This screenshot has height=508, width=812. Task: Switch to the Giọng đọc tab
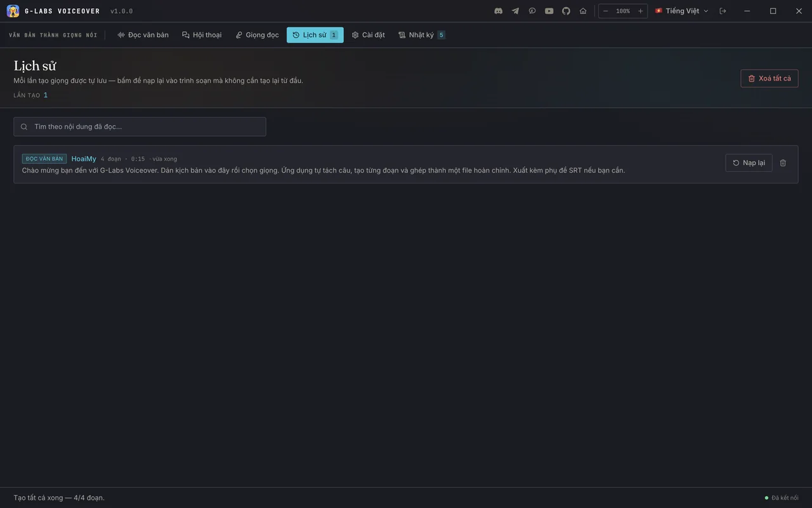pyautogui.click(x=257, y=35)
